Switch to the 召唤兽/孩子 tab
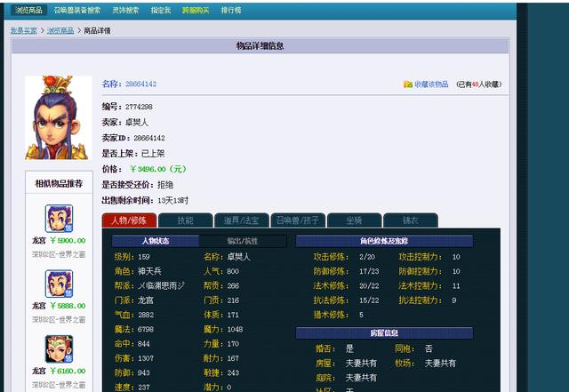This screenshot has height=392, width=569. tap(298, 220)
